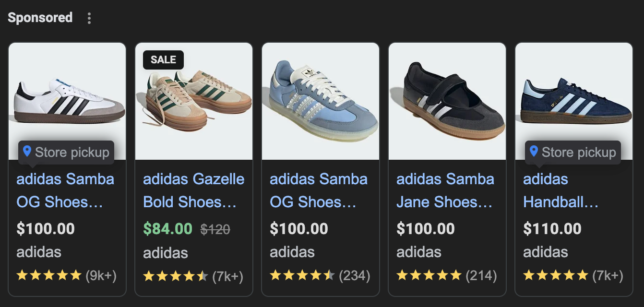Open the adidas Gazelle Bold Shoes link
The width and height of the screenshot is (644, 307).
click(x=193, y=190)
